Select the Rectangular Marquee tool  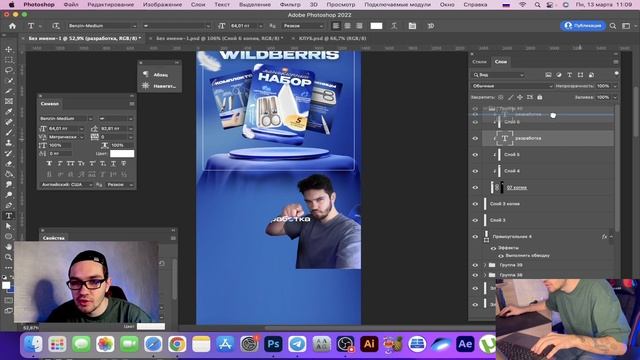9,60
